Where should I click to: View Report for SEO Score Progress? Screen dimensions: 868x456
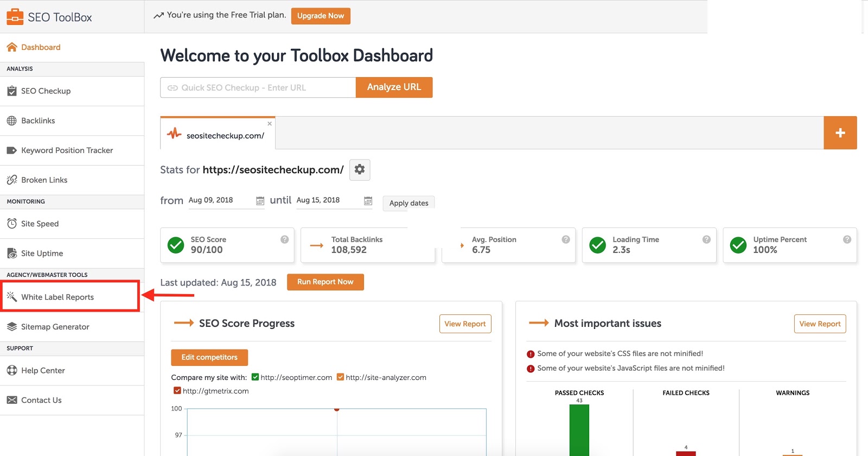465,324
